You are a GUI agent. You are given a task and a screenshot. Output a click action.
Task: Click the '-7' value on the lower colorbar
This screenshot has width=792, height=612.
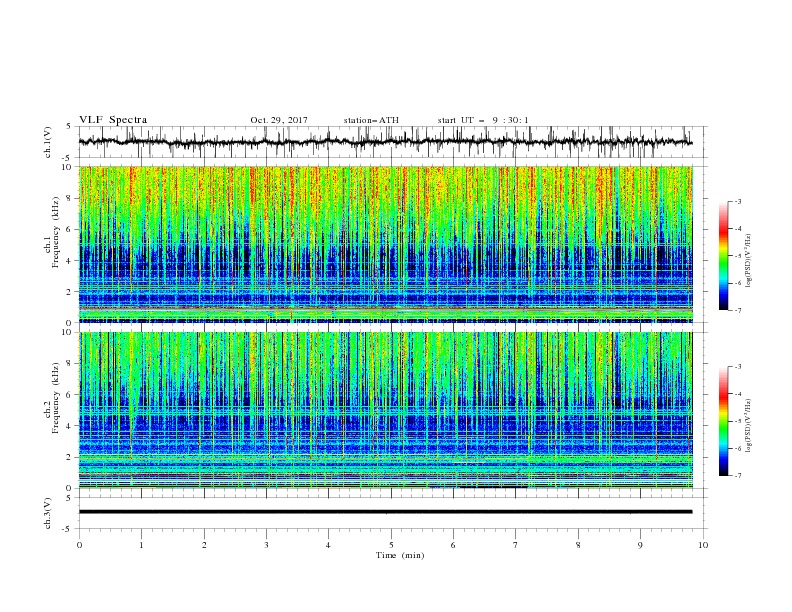737,476
